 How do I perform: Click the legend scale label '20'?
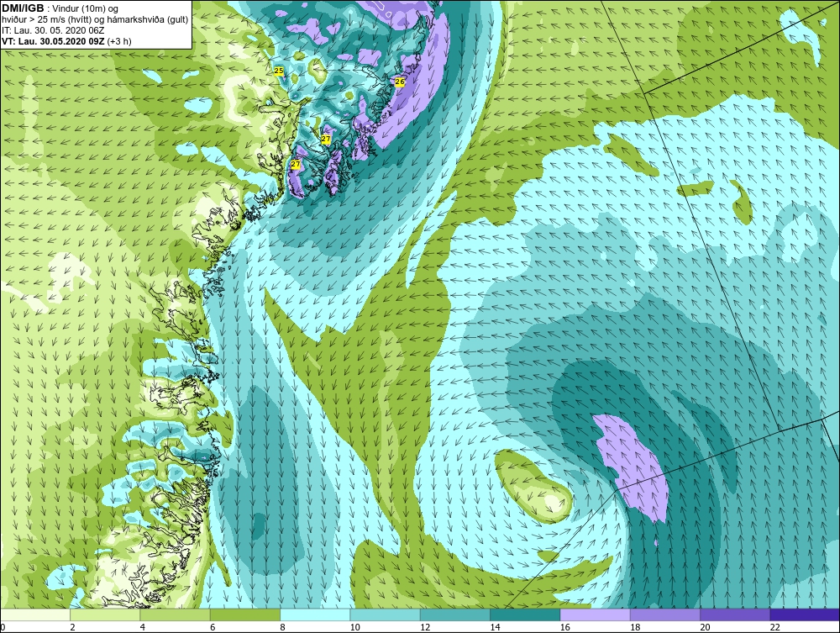pos(705,627)
